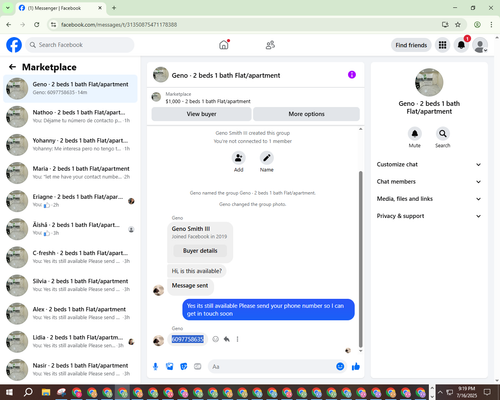The image size is (500, 400).
Task: React to the phone number message
Action: pos(216,339)
